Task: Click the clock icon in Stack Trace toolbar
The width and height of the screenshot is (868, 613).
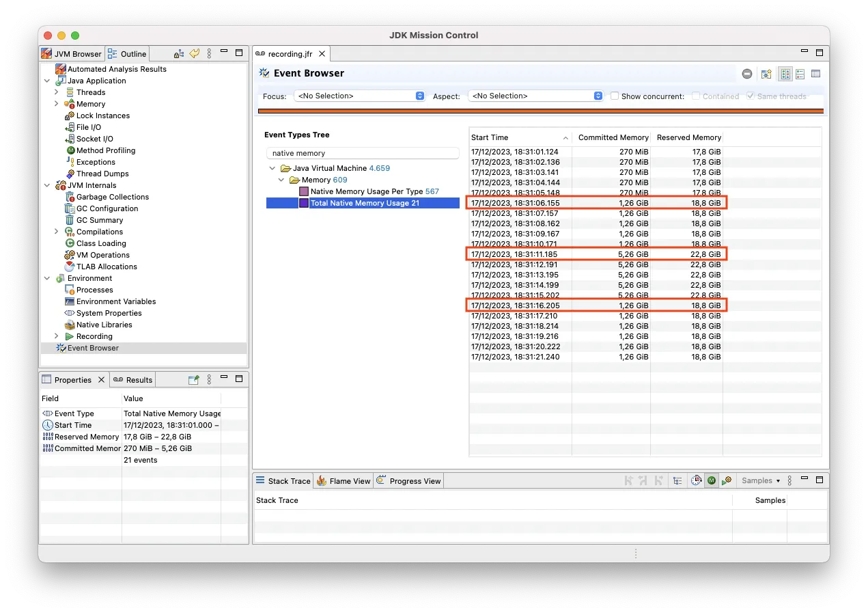Action: click(696, 480)
